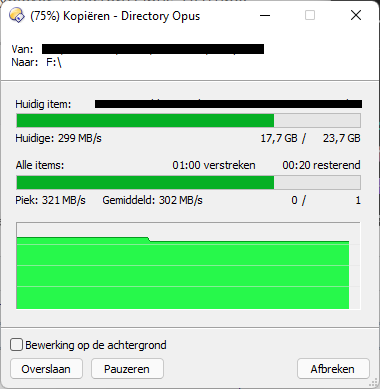Click the resize grip in dialog corner

(x=373, y=382)
